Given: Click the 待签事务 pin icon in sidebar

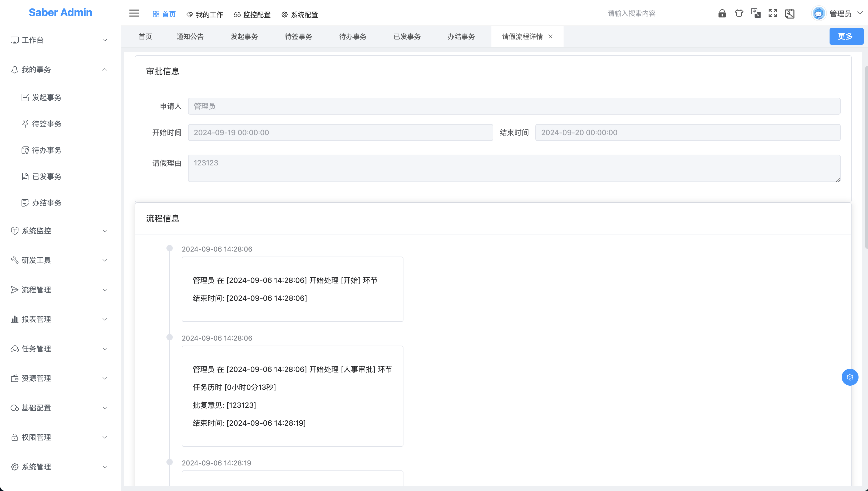Looking at the screenshot, I should click(25, 124).
